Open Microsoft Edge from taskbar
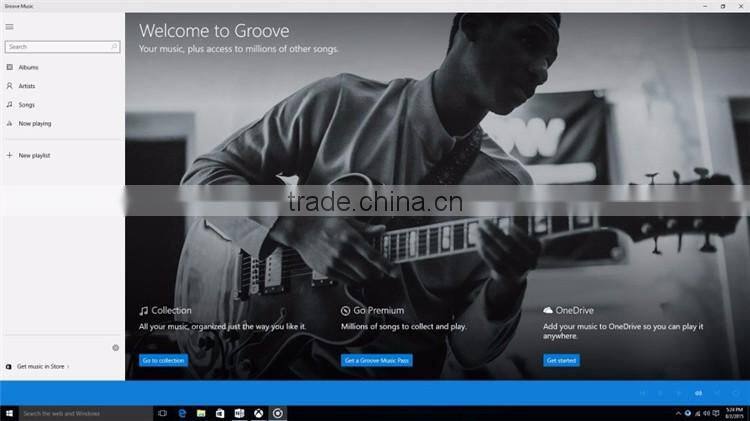 tap(182, 413)
